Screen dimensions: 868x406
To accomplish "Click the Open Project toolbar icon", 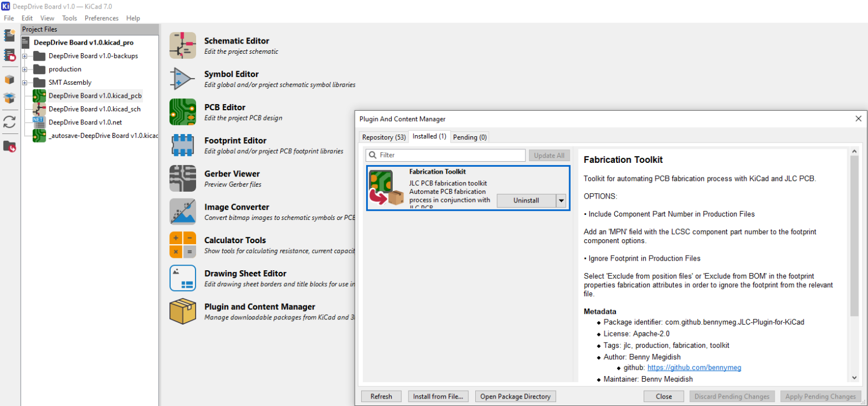I will pos(10,55).
